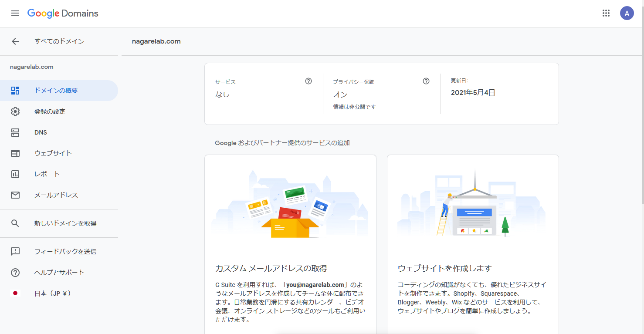Click the search icon for 新しいドメインを取得
Screen dimensions: 644x334
[x=15, y=223]
